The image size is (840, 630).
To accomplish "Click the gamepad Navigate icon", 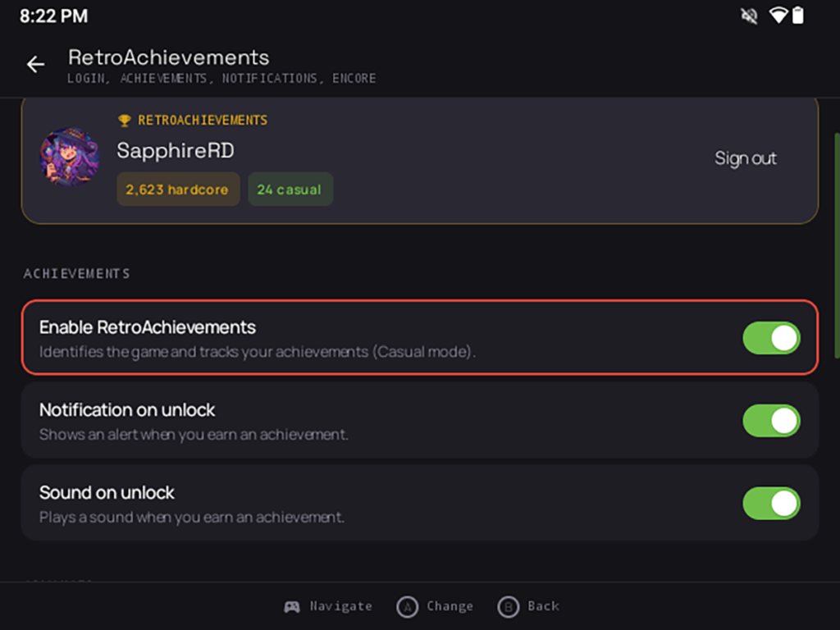I will tap(292, 606).
